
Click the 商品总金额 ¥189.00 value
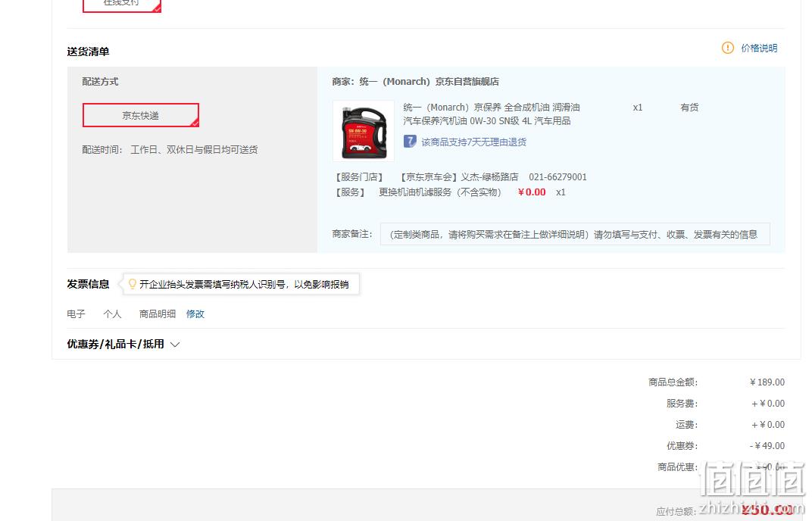click(x=767, y=382)
